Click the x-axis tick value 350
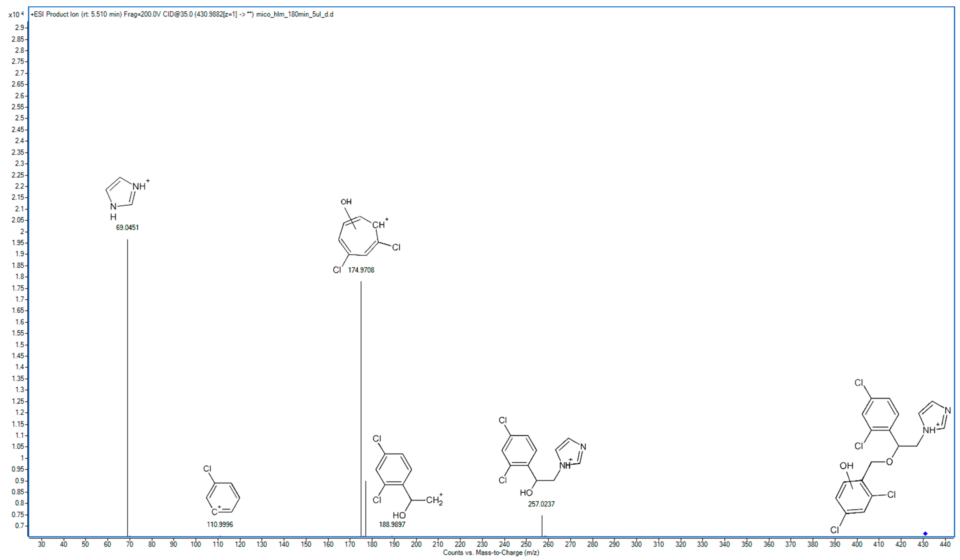Image resolution: width=960 pixels, height=560 pixels. [x=747, y=544]
